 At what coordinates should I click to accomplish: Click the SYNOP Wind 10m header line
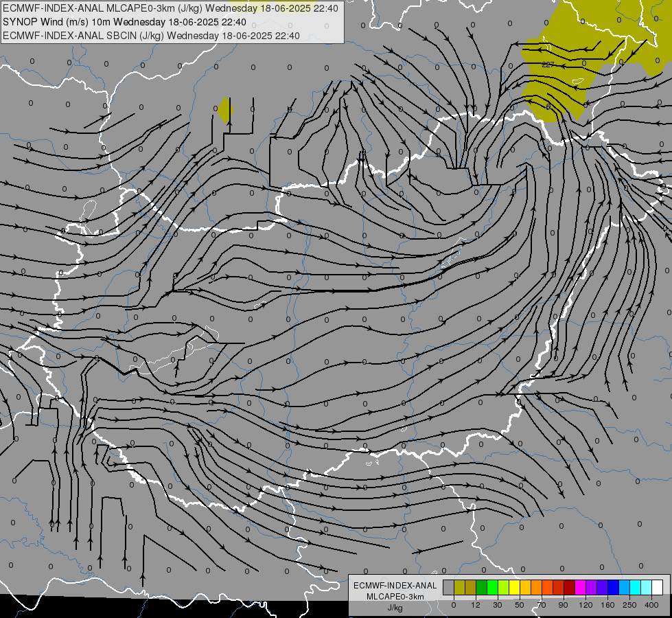click(x=124, y=22)
